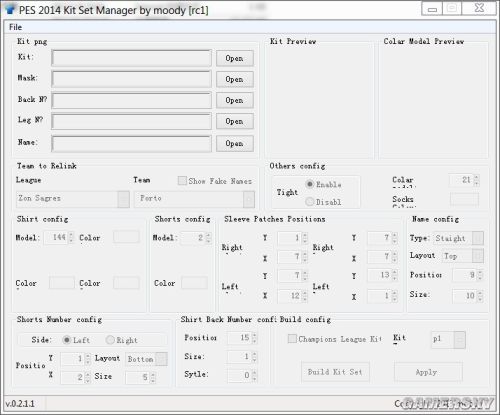Viewport: 500px width, 415px height.
Task: Expand the League dropdown showing Zon Sagres
Action: tap(73, 199)
